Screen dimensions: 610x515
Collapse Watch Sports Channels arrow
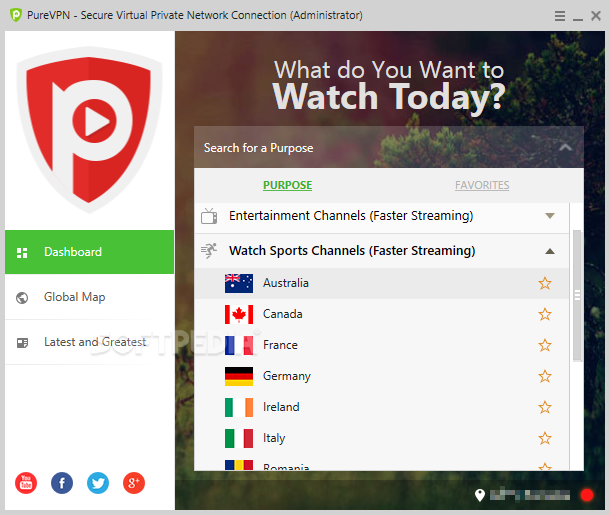click(x=550, y=251)
